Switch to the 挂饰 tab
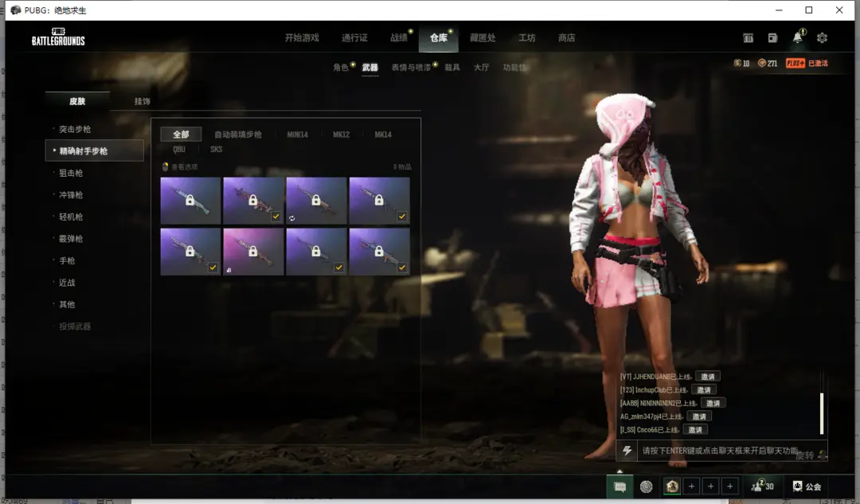This screenshot has width=860, height=504. click(142, 101)
